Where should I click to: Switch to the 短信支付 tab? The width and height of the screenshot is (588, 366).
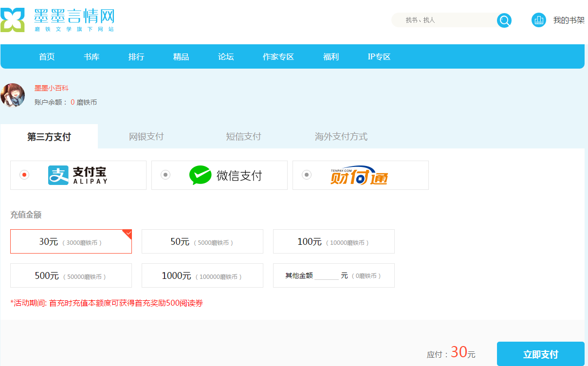(x=244, y=136)
